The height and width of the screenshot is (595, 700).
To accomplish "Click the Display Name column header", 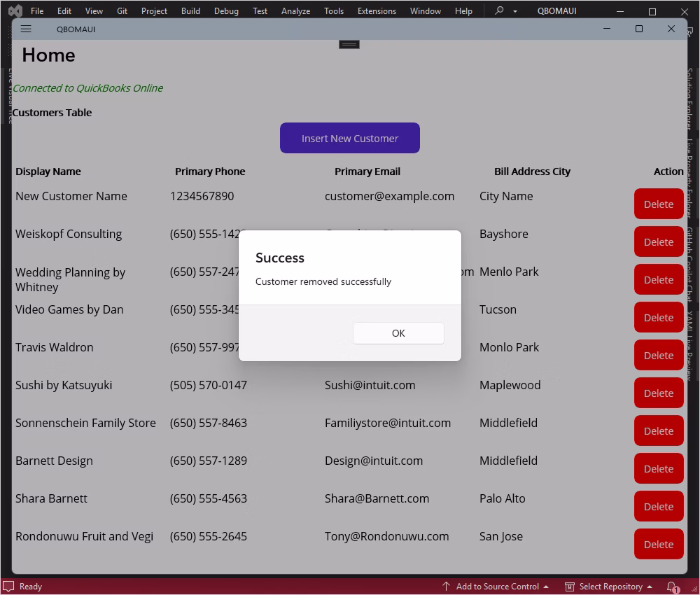I will pos(48,171).
